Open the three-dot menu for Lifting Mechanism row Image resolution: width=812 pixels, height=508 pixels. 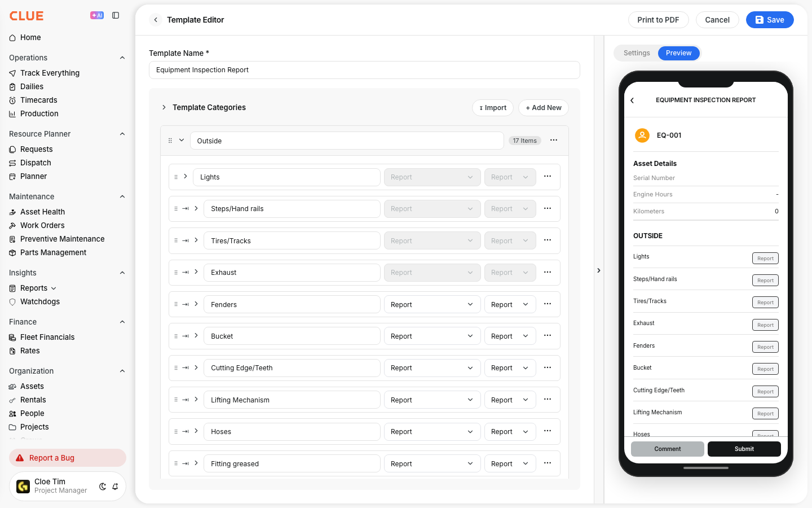tap(548, 399)
